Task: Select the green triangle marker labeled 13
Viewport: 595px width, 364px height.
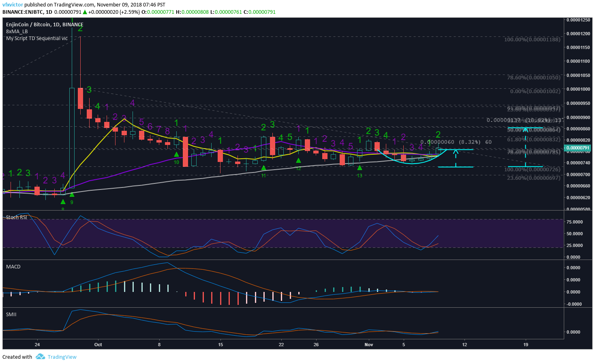Action: click(360, 168)
